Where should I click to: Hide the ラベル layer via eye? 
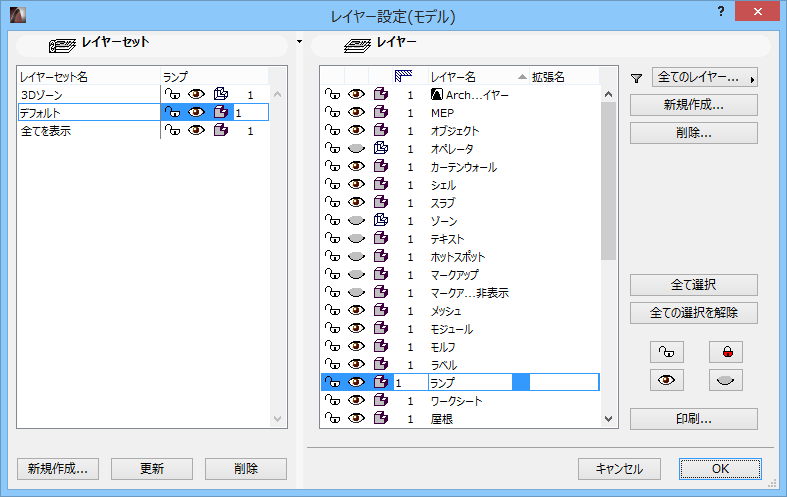[x=356, y=364]
